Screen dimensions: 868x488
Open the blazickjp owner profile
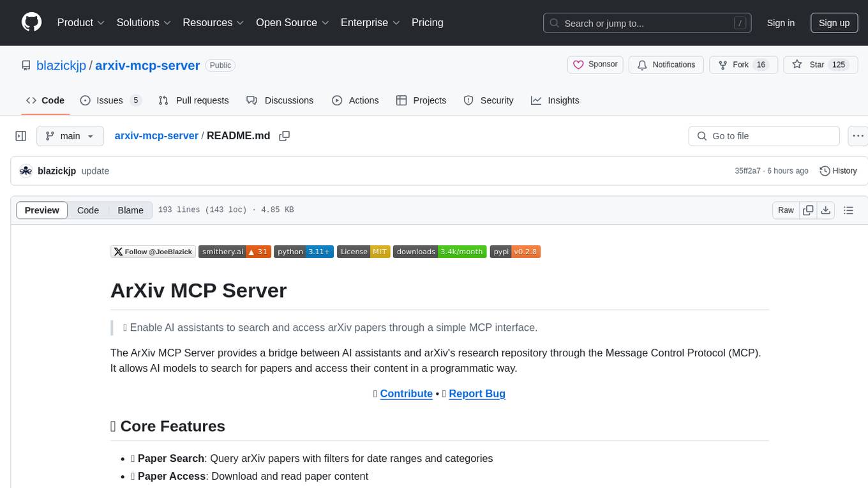(61, 65)
